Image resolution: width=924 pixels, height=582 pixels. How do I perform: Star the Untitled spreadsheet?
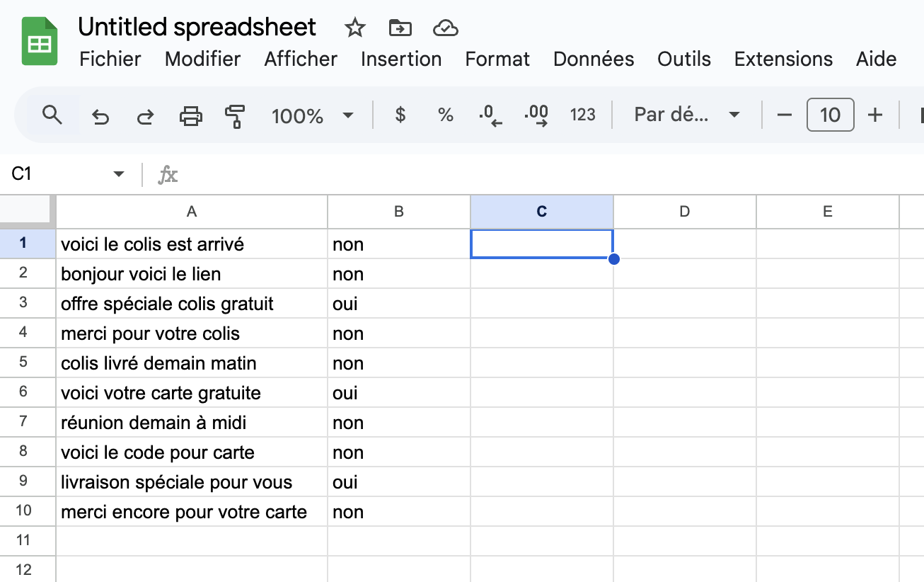[x=354, y=28]
